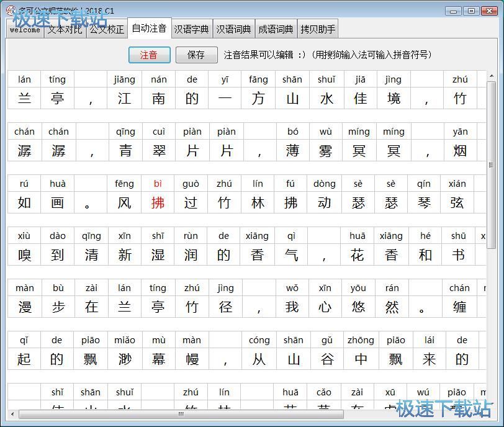Click the application icon in title bar
Image resolution: width=504 pixels, height=427 pixels.
click(10, 11)
